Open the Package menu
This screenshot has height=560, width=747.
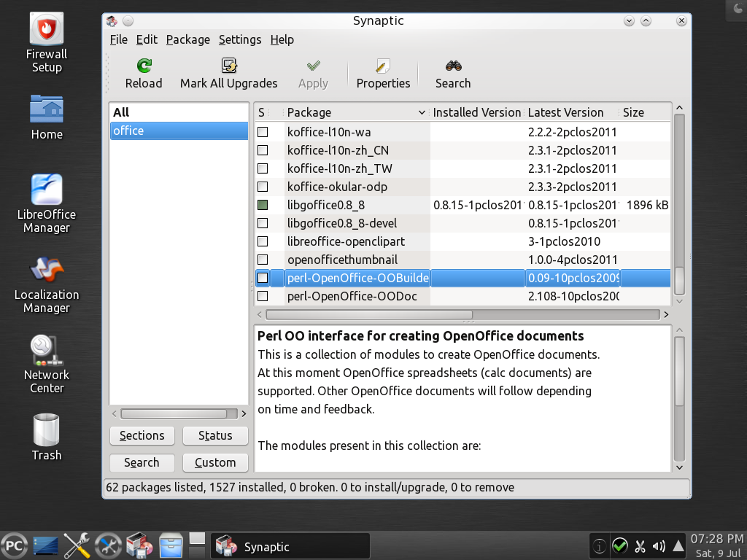click(x=187, y=39)
